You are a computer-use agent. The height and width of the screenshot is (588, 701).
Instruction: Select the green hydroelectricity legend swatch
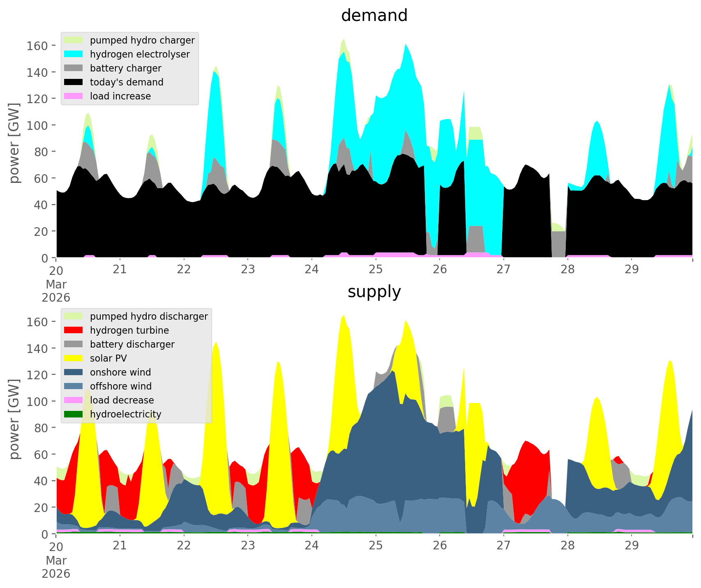pyautogui.click(x=74, y=414)
